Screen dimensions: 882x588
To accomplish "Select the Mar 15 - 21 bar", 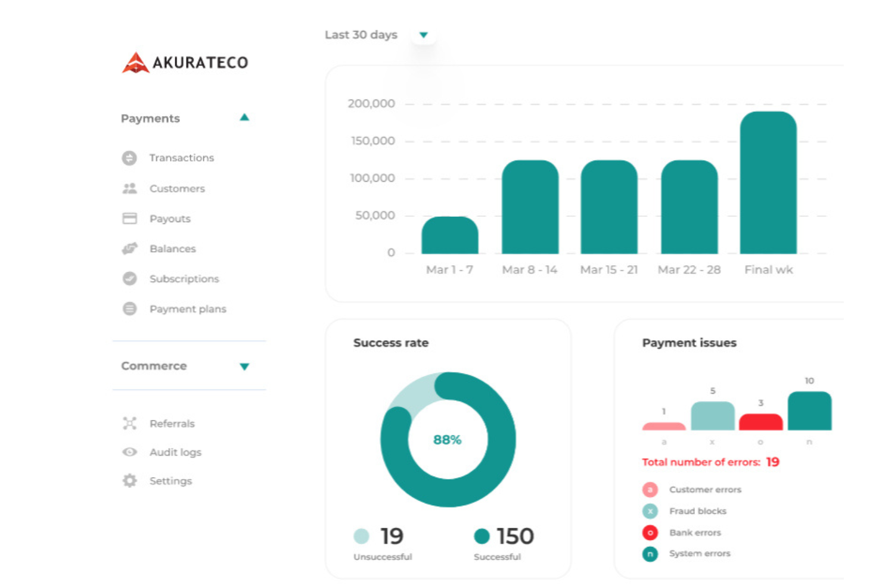I will pyautogui.click(x=609, y=207).
